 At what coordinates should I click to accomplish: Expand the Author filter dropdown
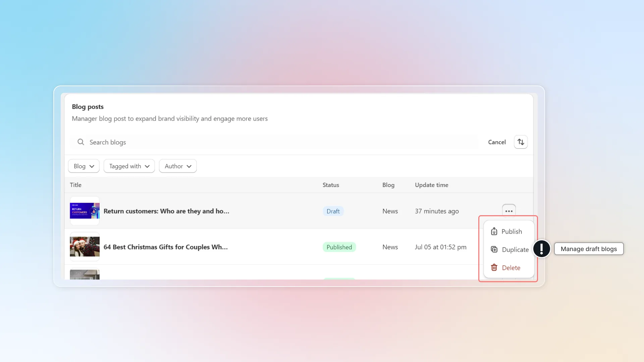click(x=178, y=166)
